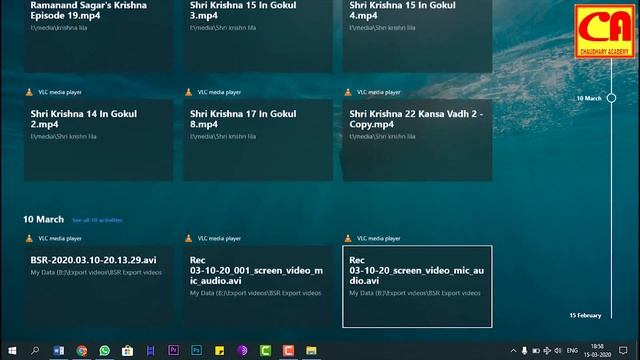Open highlighted Rec 03-10-20_screen_video_mic_audio.avi card

click(417, 287)
